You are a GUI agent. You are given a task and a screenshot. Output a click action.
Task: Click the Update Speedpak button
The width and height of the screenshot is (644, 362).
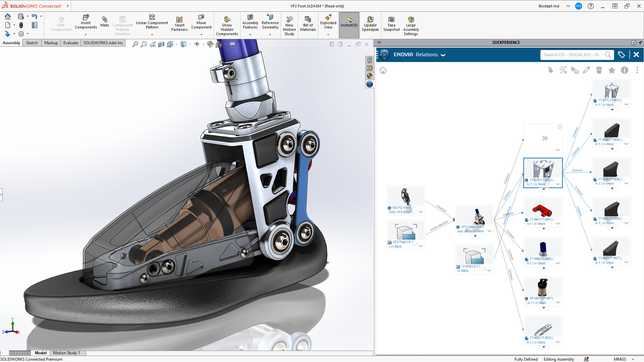coord(370,23)
